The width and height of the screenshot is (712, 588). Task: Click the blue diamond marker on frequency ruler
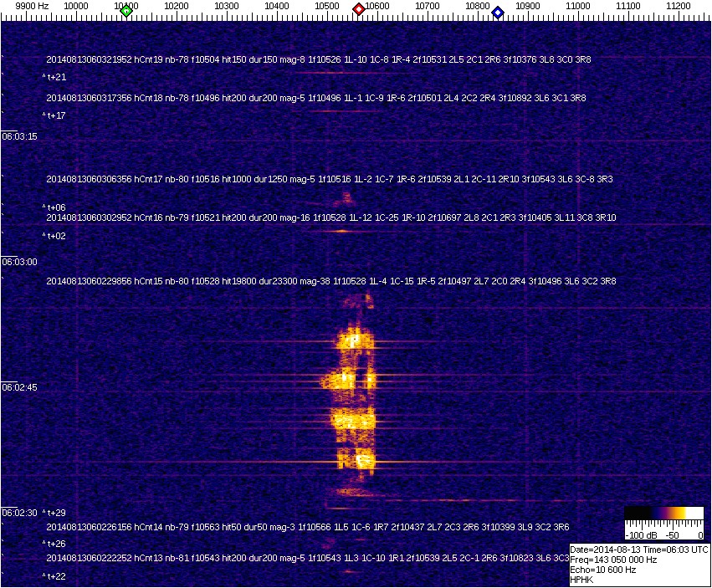click(x=498, y=12)
